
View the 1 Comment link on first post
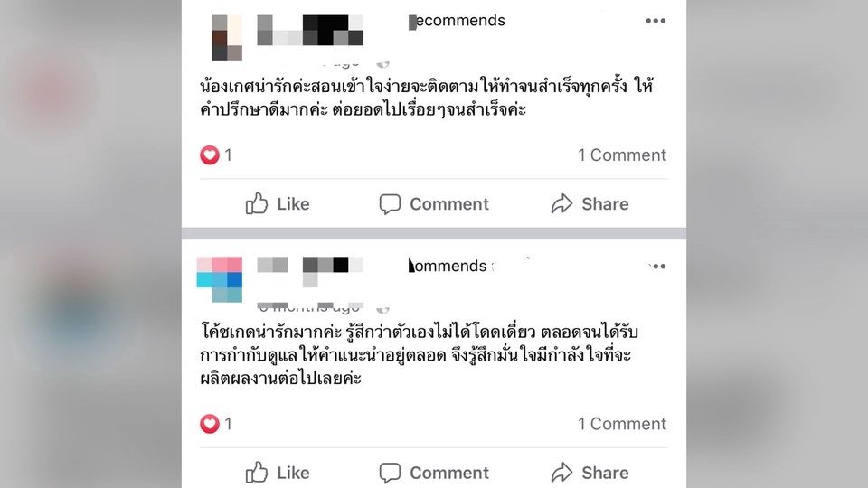(622, 155)
